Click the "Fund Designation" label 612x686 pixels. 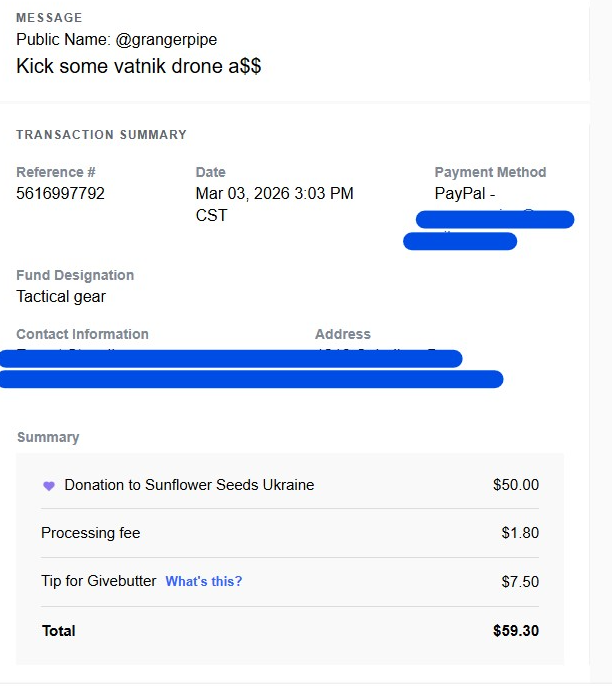click(x=75, y=275)
